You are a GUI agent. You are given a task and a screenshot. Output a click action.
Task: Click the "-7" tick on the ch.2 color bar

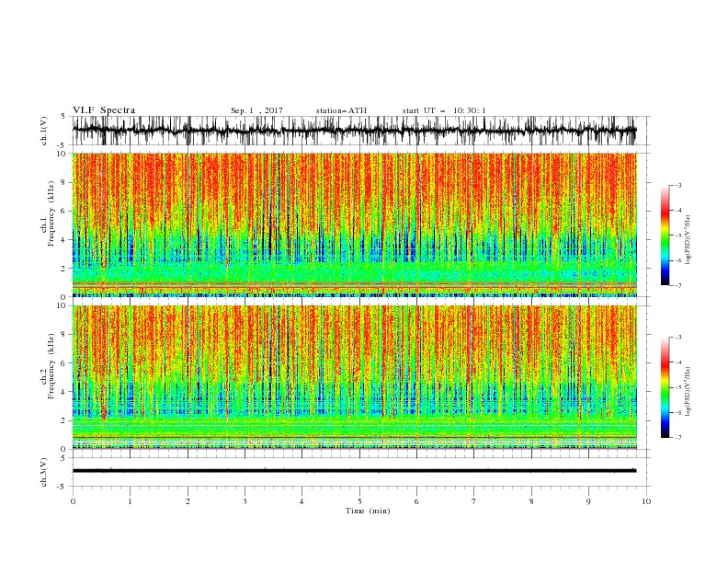click(677, 438)
